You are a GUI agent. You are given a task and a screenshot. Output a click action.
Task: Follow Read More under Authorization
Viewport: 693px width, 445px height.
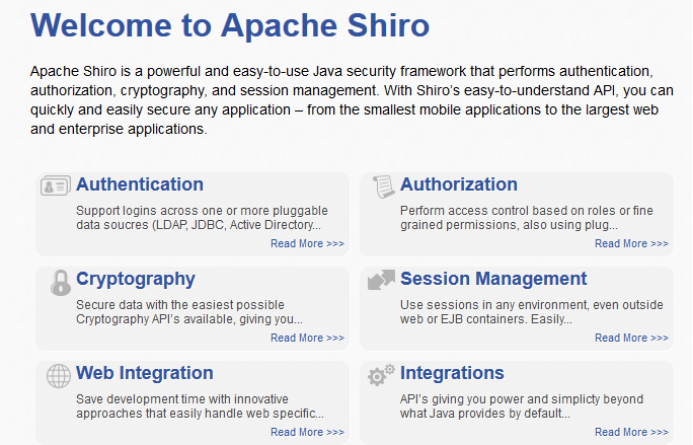[632, 243]
